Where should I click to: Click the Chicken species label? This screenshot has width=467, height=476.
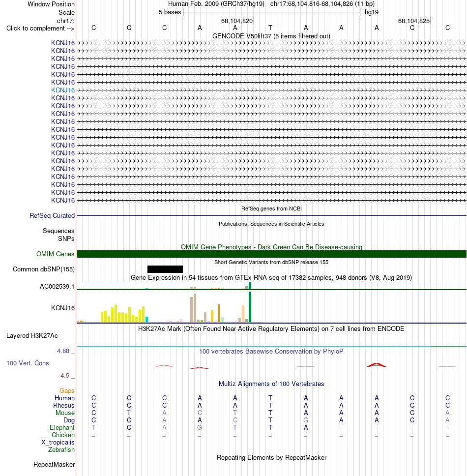click(63, 435)
